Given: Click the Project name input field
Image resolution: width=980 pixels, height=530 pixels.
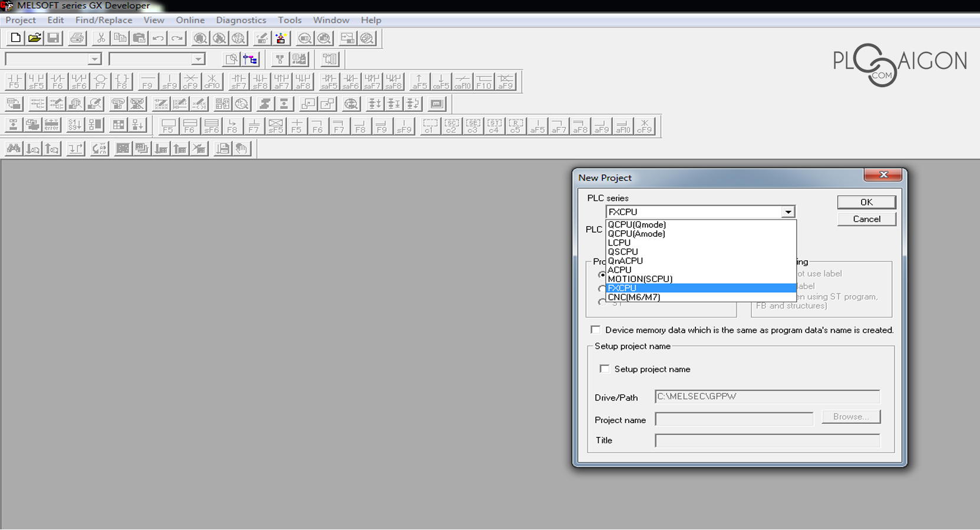Looking at the screenshot, I should [734, 419].
